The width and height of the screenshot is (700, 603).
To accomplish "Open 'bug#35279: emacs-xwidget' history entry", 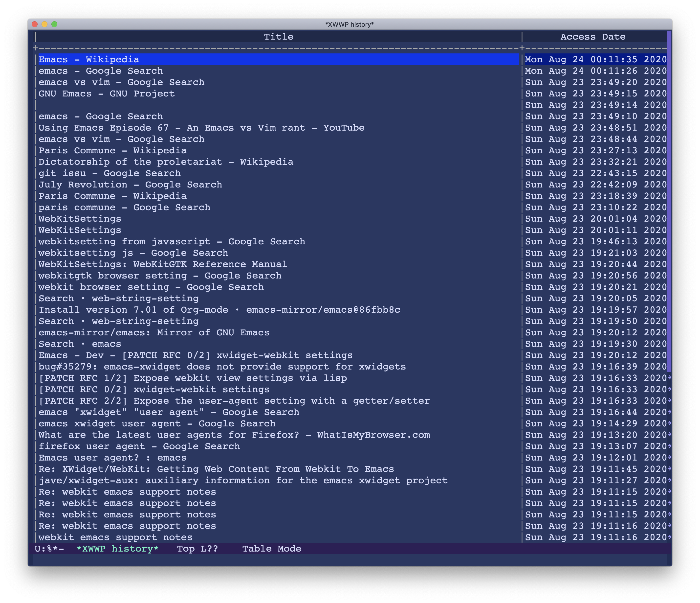I will coord(222,367).
